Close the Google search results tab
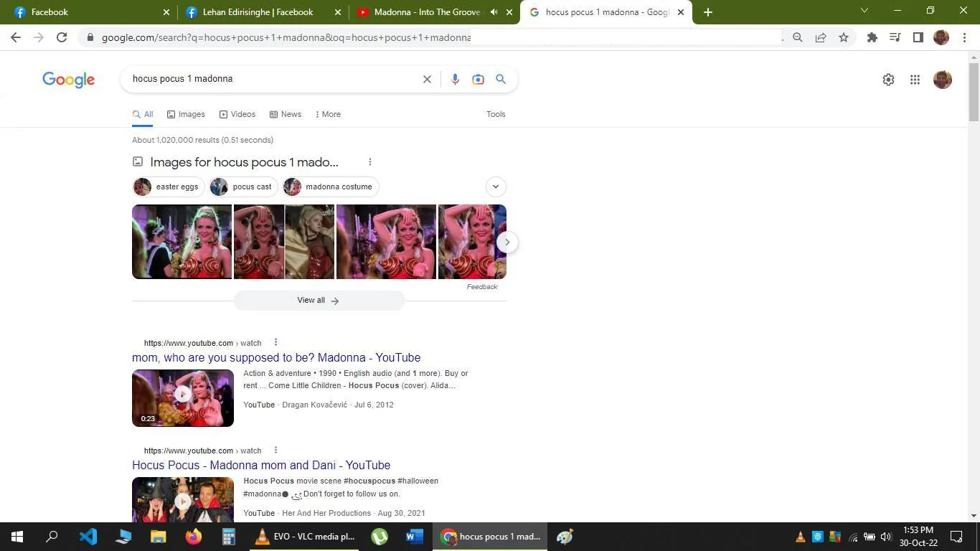The width and height of the screenshot is (980, 551). point(681,12)
